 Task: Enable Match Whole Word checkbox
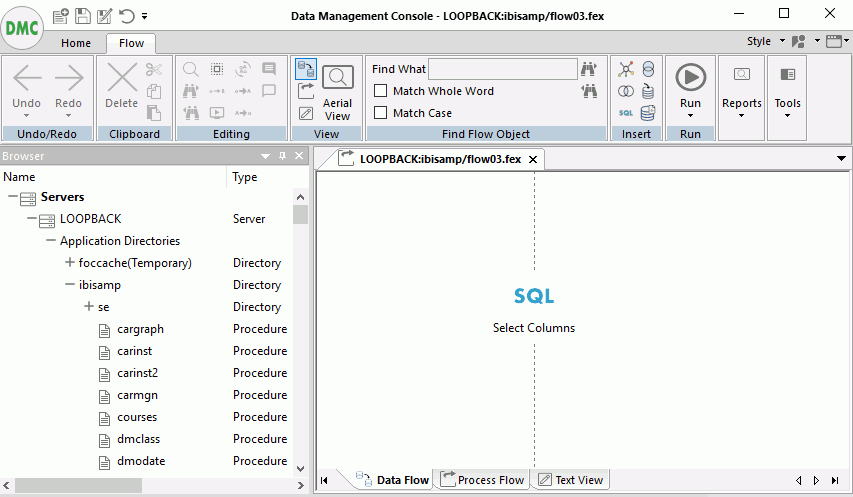[x=381, y=91]
